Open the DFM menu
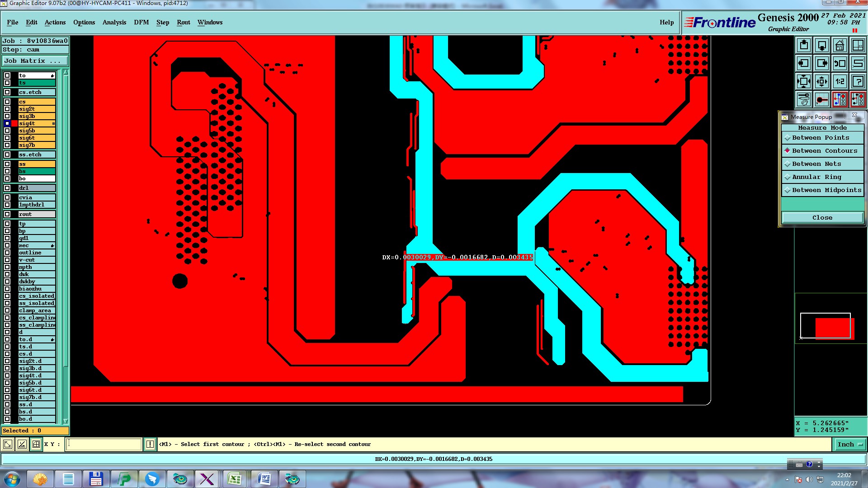The image size is (868, 488). (x=141, y=22)
